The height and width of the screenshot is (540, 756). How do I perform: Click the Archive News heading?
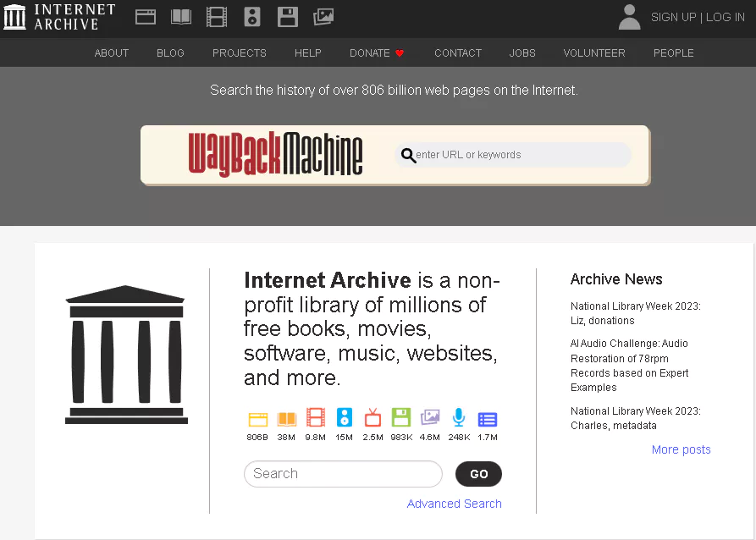(616, 279)
